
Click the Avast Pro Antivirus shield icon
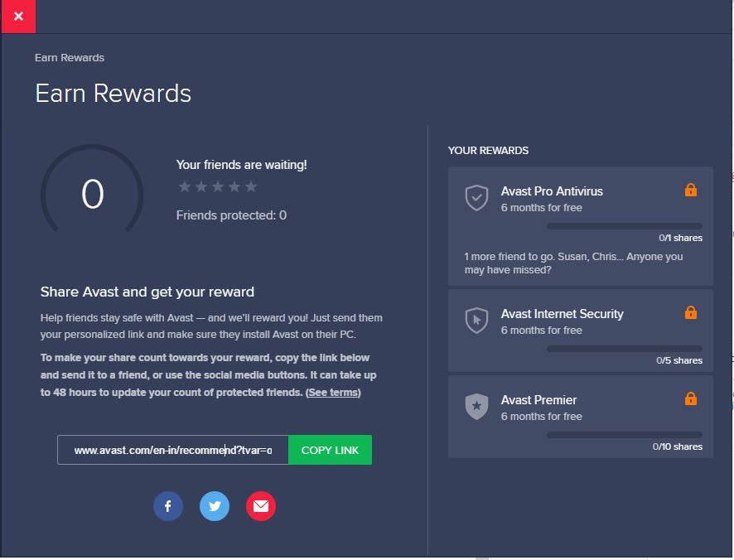click(x=476, y=198)
